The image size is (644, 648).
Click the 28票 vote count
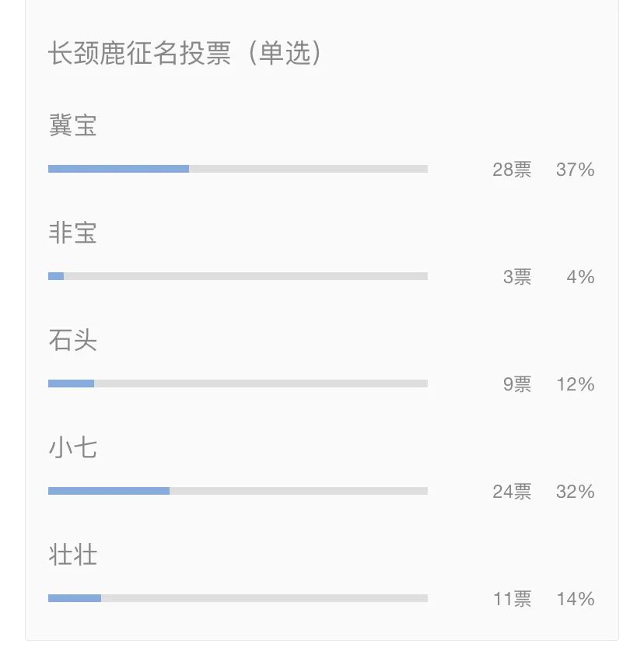(512, 170)
